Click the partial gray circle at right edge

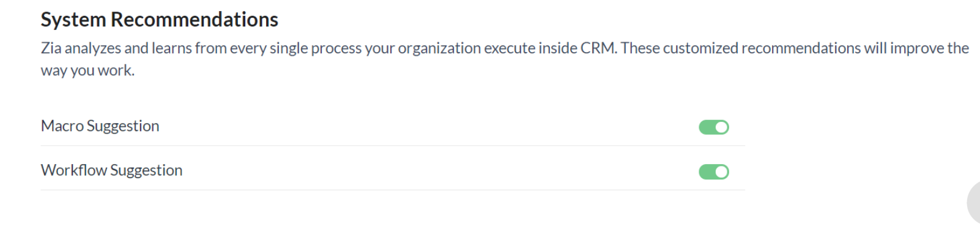[x=974, y=203]
